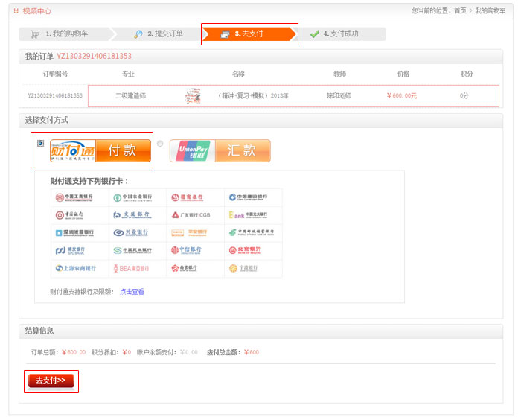Click the 二级建造师 major cell
The width and height of the screenshot is (521, 420).
130,96
